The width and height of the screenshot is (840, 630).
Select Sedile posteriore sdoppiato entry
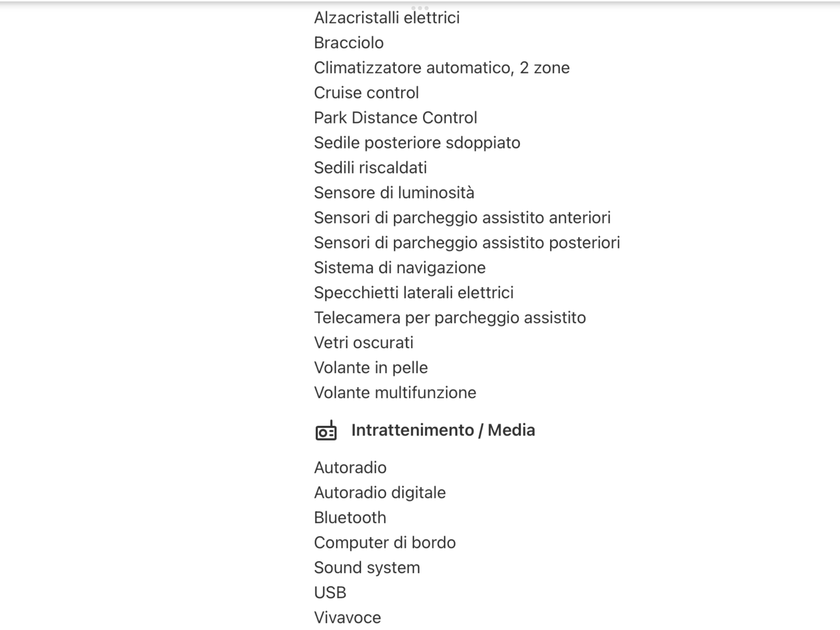pyautogui.click(x=417, y=143)
